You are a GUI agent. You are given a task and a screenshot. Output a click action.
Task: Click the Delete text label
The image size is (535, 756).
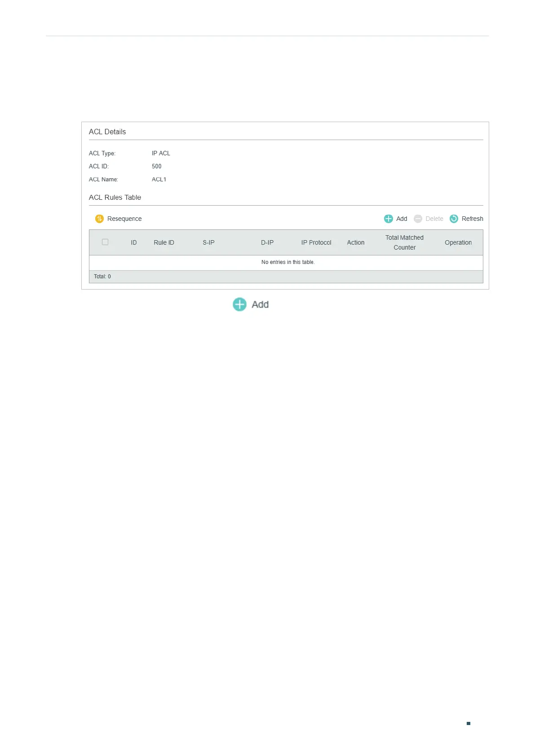[434, 219]
